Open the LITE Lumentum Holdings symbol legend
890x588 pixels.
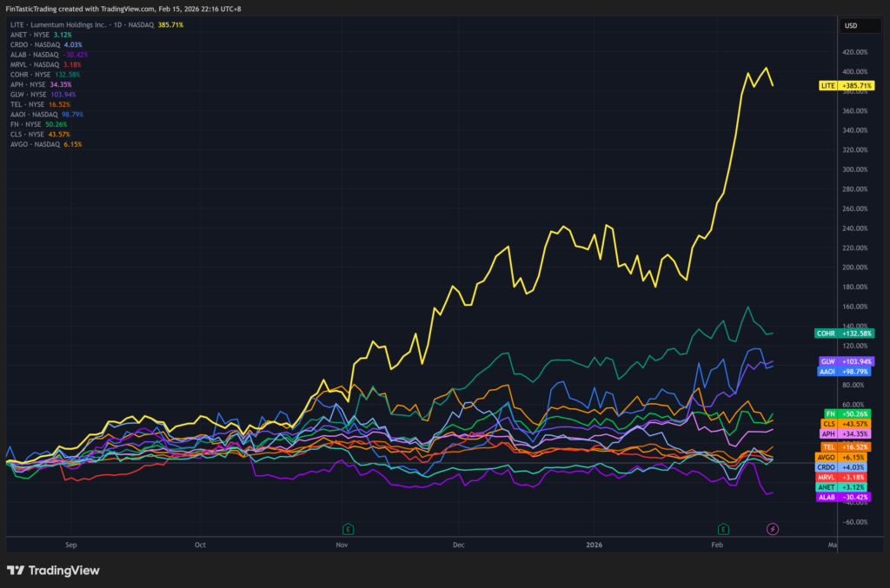tap(83, 25)
